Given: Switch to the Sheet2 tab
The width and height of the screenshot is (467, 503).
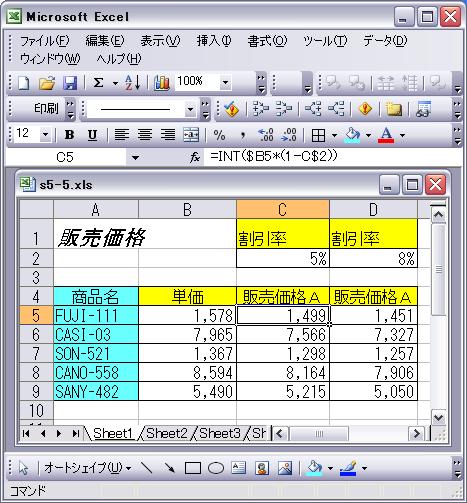Looking at the screenshot, I should pyautogui.click(x=166, y=433).
